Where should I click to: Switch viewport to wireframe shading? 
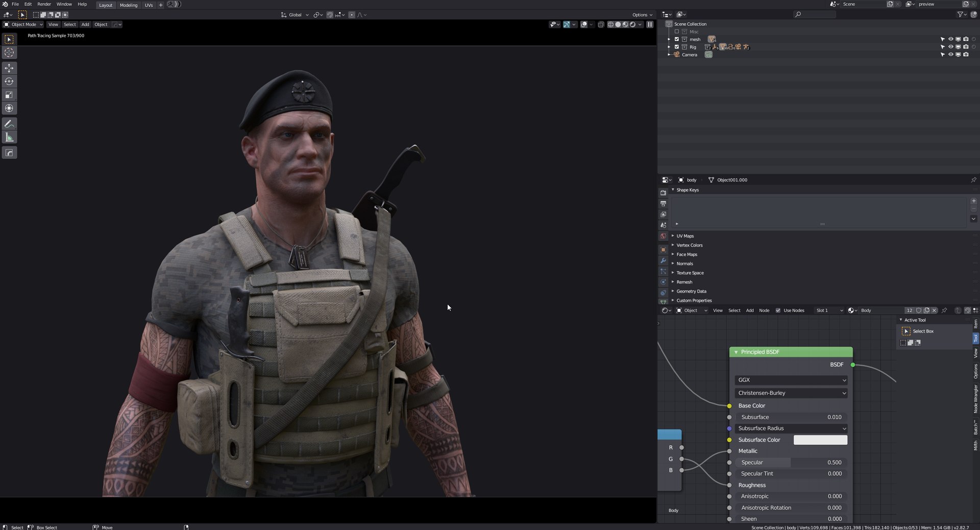610,25
